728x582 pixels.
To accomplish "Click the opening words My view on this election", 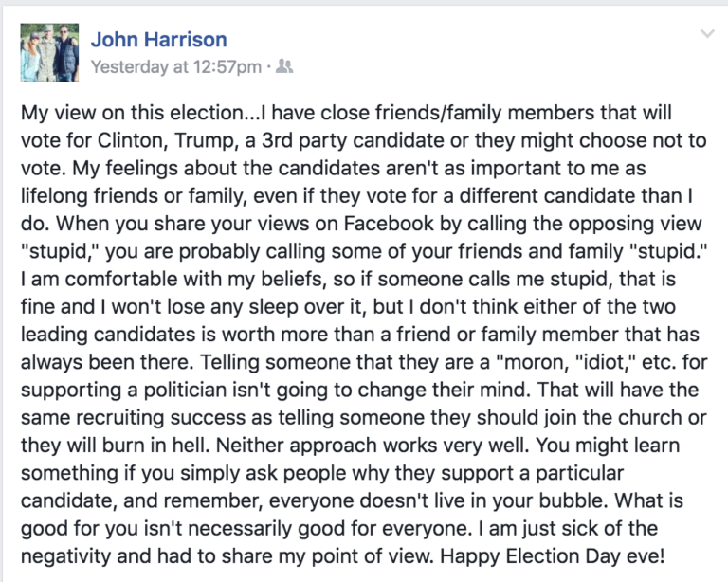I will [x=132, y=113].
